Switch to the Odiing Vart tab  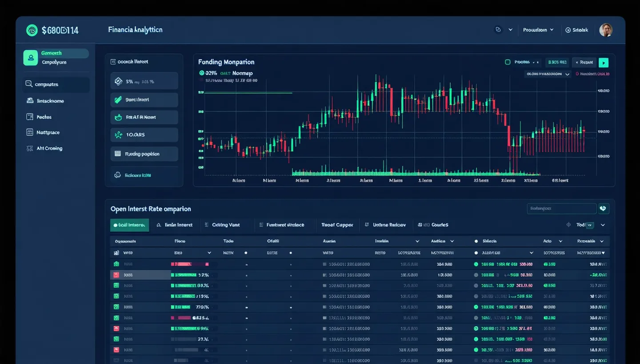point(222,225)
